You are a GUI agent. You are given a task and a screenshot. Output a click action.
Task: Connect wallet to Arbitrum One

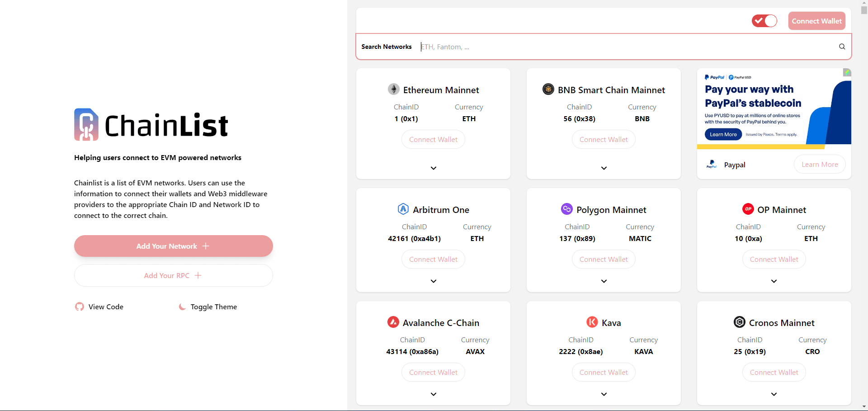434,260
